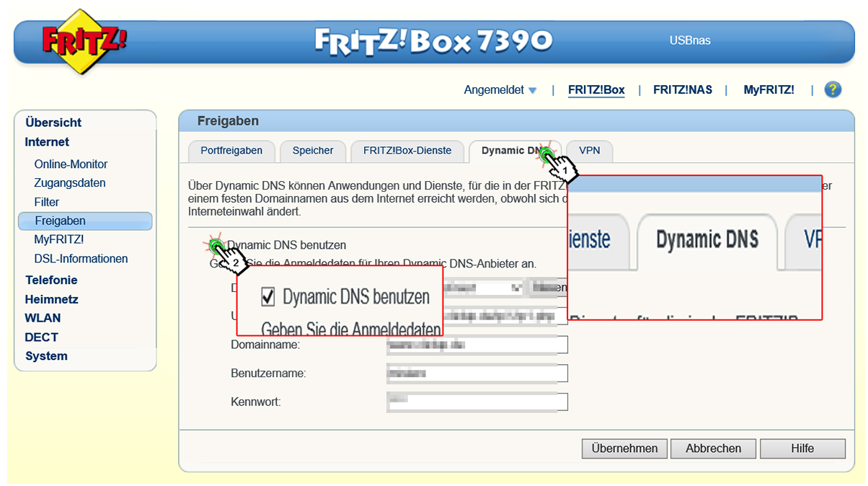The image size is (868, 486).
Task: Click the Übernehmen button
Action: [624, 449]
